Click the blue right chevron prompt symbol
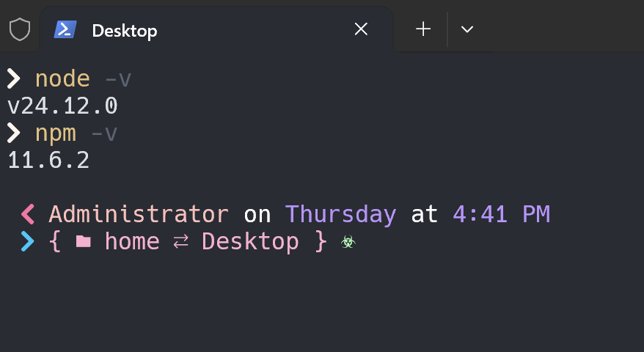The height and width of the screenshot is (352, 644). point(28,241)
